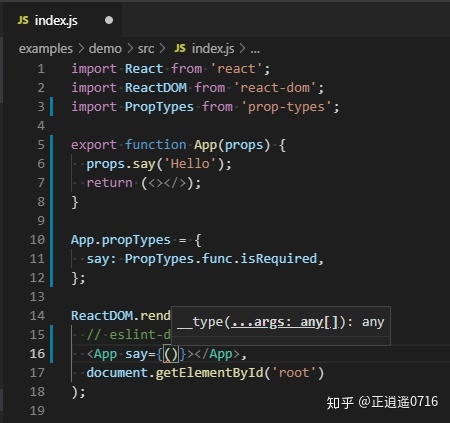The image size is (450, 423).
Task: Open the src breadcrumb folder
Action: pos(146,49)
